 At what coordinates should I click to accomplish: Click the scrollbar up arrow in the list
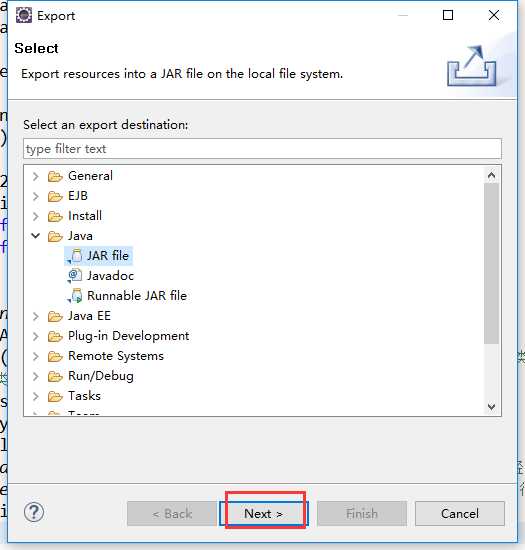click(x=491, y=175)
